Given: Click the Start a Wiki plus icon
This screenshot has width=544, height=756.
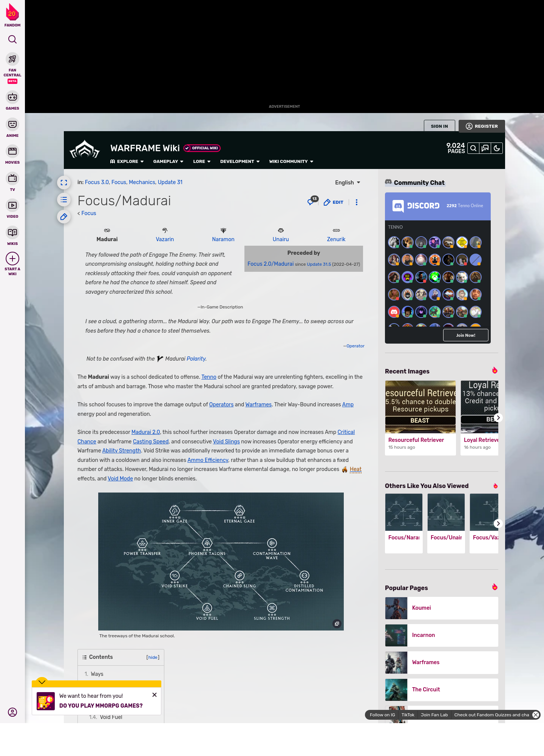Looking at the screenshot, I should click(12, 259).
